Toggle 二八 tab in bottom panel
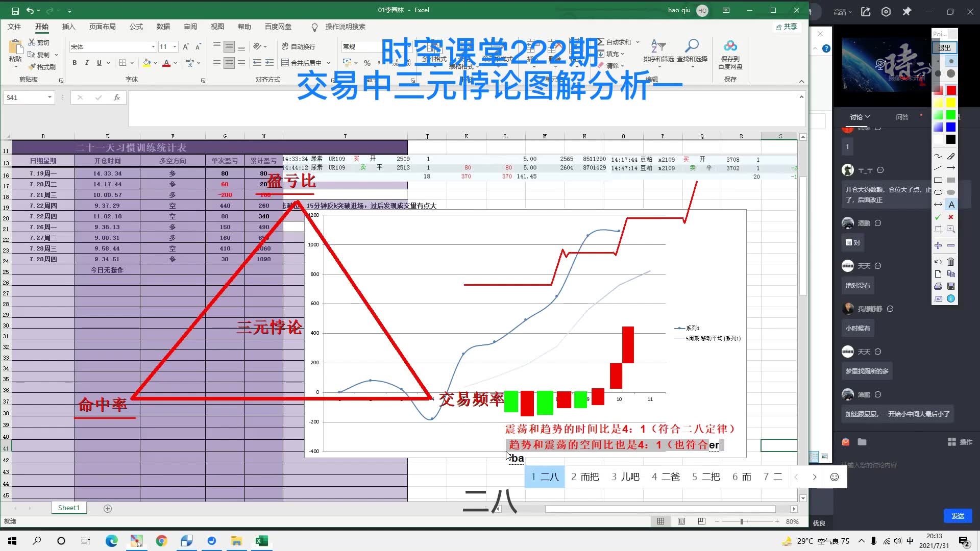This screenshot has width=980, height=551. click(545, 477)
